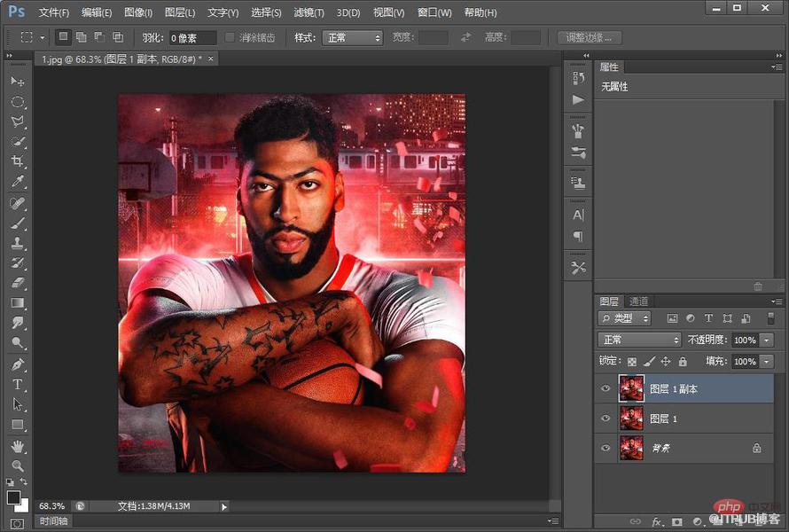Image resolution: width=789 pixels, height=532 pixels.
Task: Open the 时间轴 timeline panel
Action: coord(53,521)
